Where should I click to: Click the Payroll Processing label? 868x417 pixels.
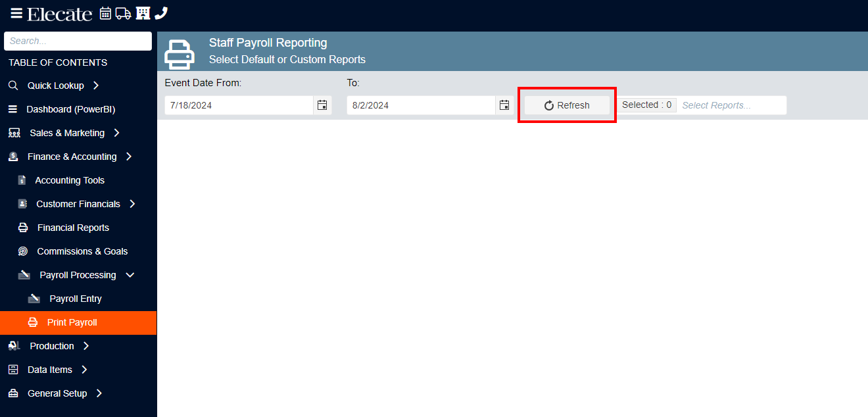[x=78, y=275]
